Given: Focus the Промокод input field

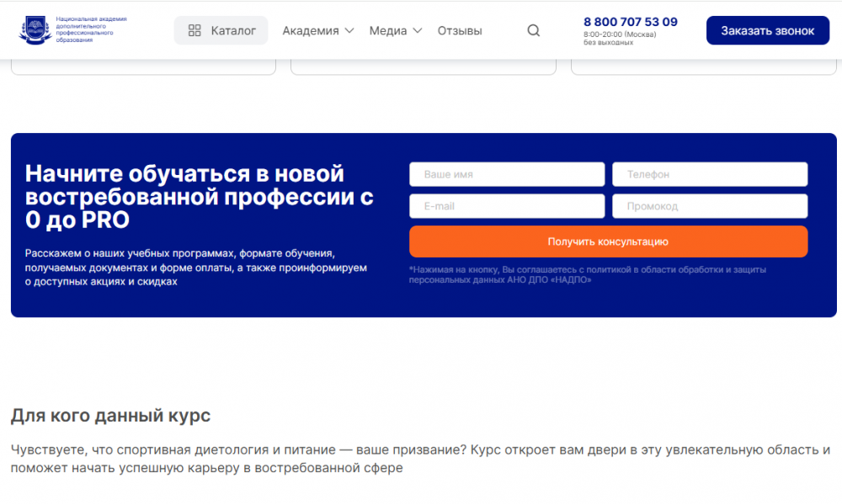Looking at the screenshot, I should point(710,206).
